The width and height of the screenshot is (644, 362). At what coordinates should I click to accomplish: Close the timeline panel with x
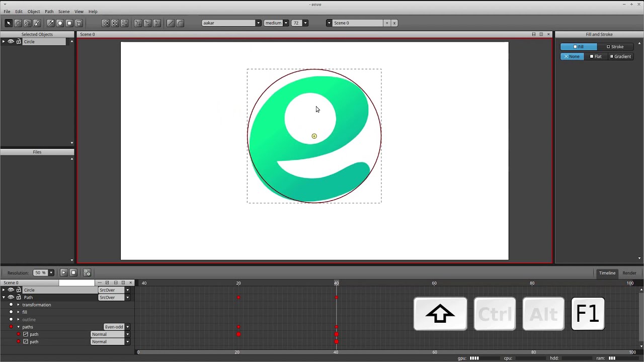[x=131, y=283]
